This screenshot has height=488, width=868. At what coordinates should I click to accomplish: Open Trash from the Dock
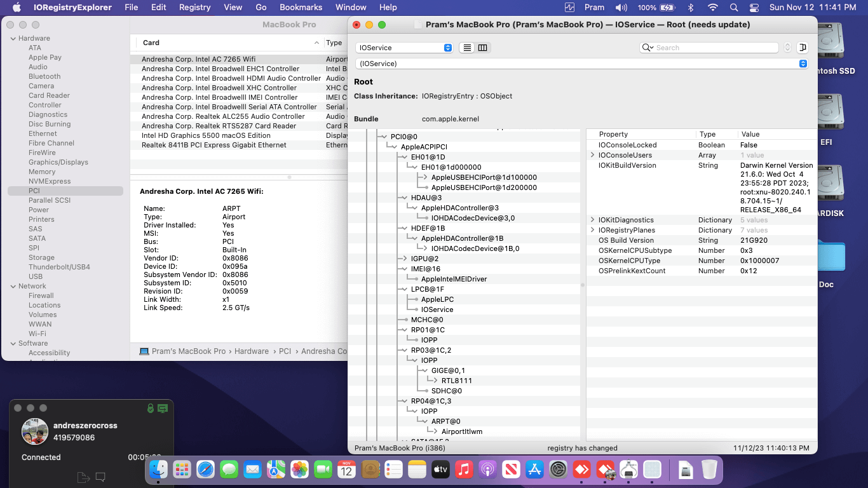click(709, 470)
